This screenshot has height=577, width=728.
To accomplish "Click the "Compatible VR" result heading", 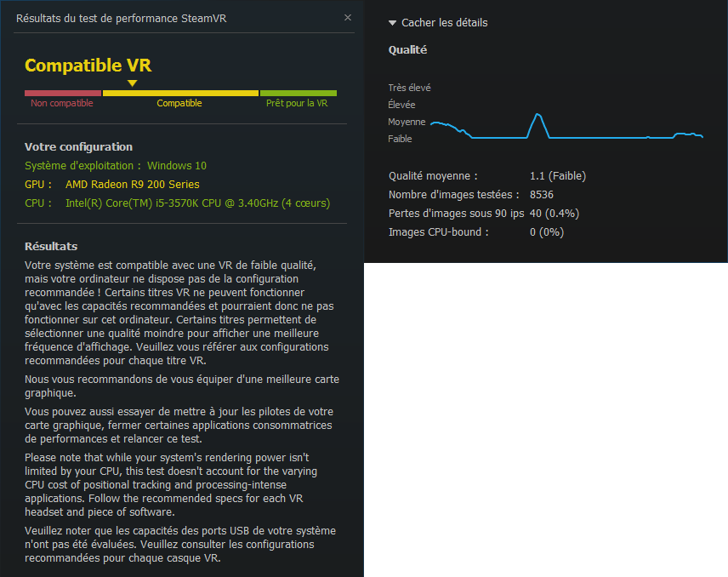I will pyautogui.click(x=88, y=66).
